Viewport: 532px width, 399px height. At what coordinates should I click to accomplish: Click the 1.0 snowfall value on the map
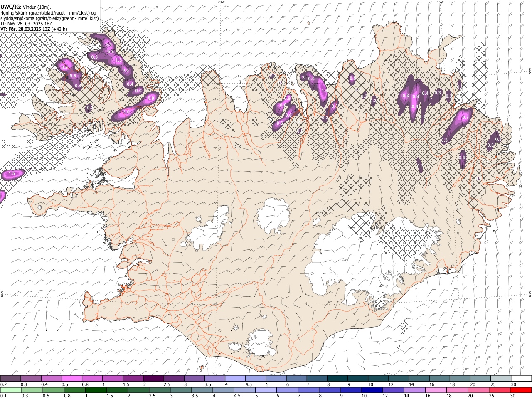click(x=126, y=112)
